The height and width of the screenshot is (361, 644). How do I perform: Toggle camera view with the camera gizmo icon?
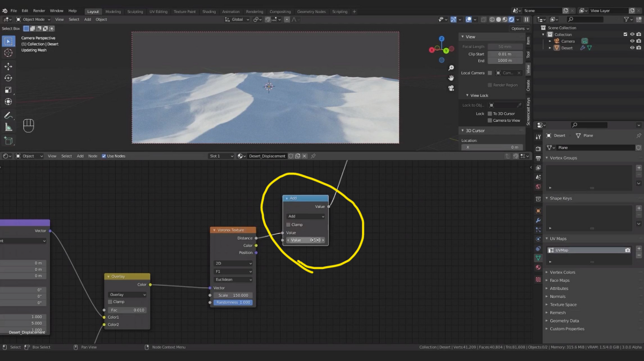pyautogui.click(x=451, y=88)
